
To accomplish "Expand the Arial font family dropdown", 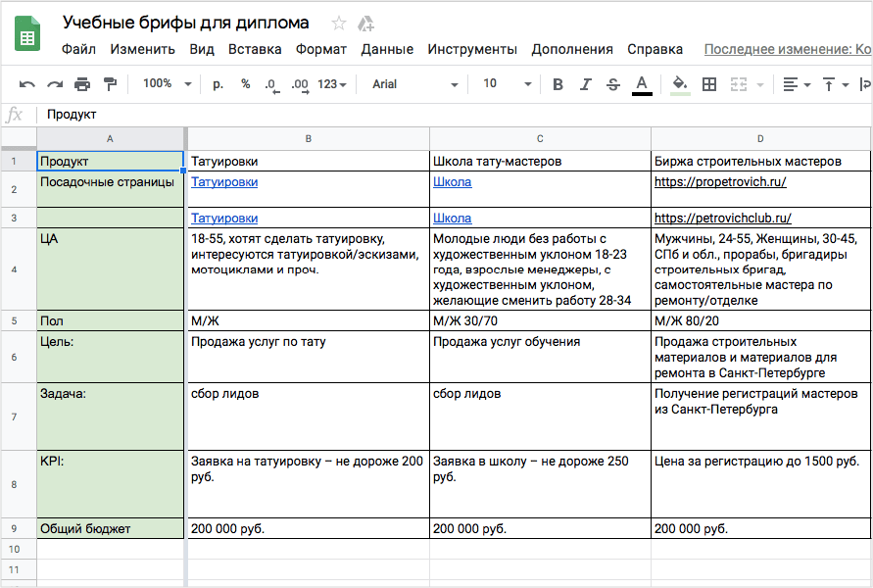I will pos(415,84).
